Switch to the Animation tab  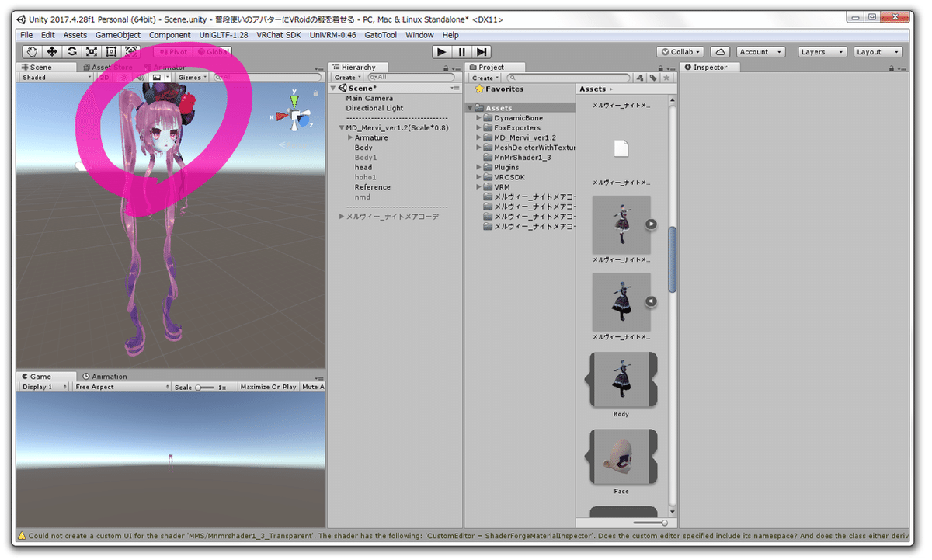click(105, 377)
